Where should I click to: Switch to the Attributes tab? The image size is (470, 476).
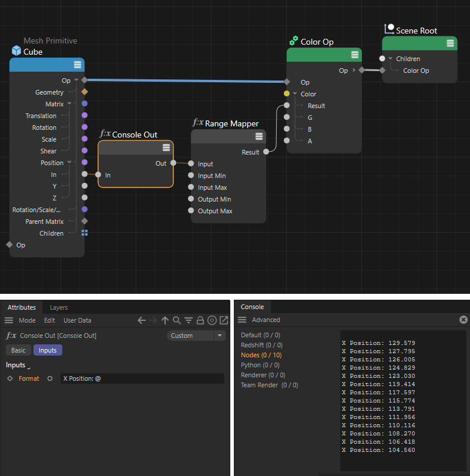(x=22, y=307)
